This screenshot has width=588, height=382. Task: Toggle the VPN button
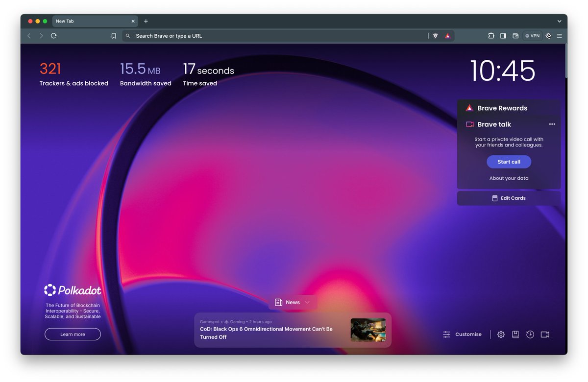(x=532, y=36)
